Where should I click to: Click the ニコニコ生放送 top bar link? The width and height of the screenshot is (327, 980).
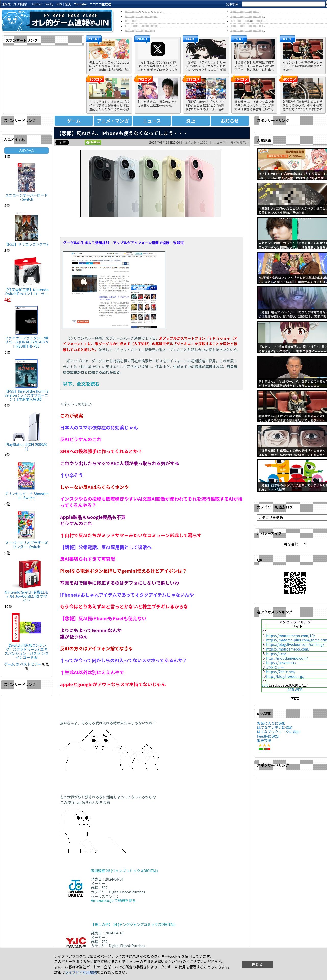(x=100, y=4)
